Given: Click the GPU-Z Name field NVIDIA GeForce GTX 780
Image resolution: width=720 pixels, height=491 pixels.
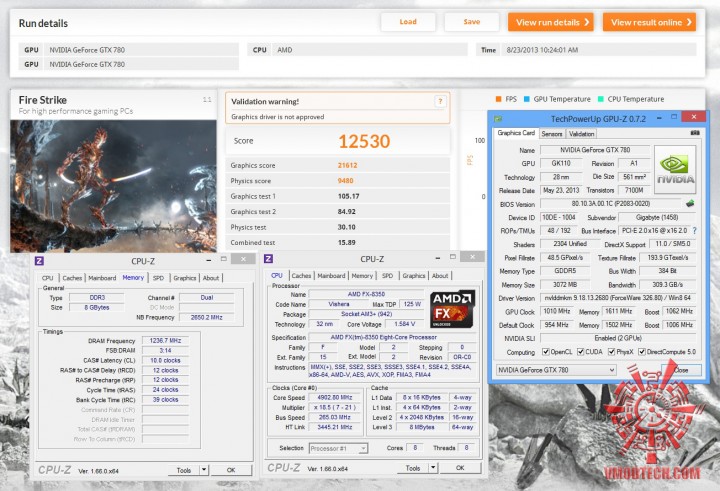Looking at the screenshot, I should pos(595,150).
